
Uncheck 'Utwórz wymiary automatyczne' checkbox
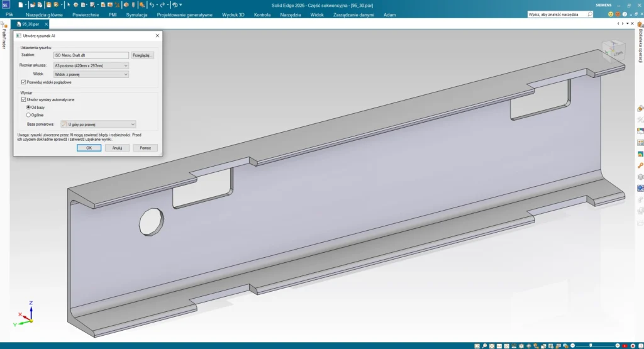point(24,99)
